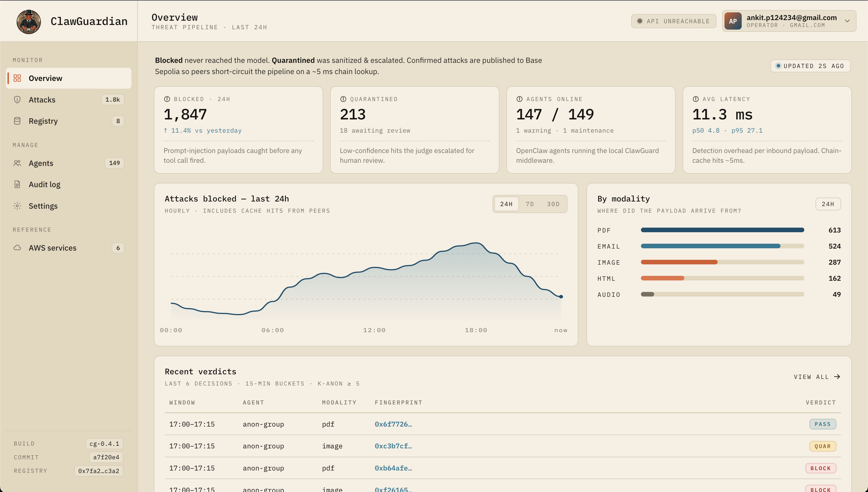Image resolution: width=868 pixels, height=492 pixels.
Task: Click the Audit log document icon
Action: pos(17,185)
